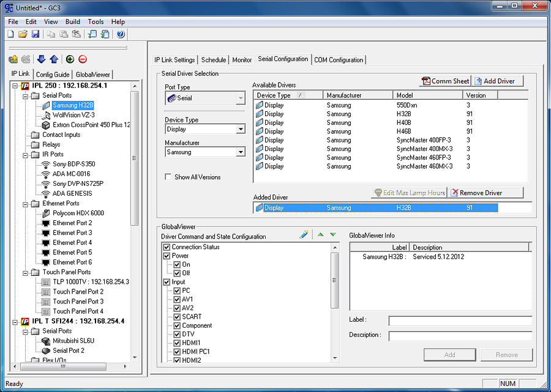Uncheck the PC input checkbox
The image size is (551, 392).
click(x=177, y=290)
